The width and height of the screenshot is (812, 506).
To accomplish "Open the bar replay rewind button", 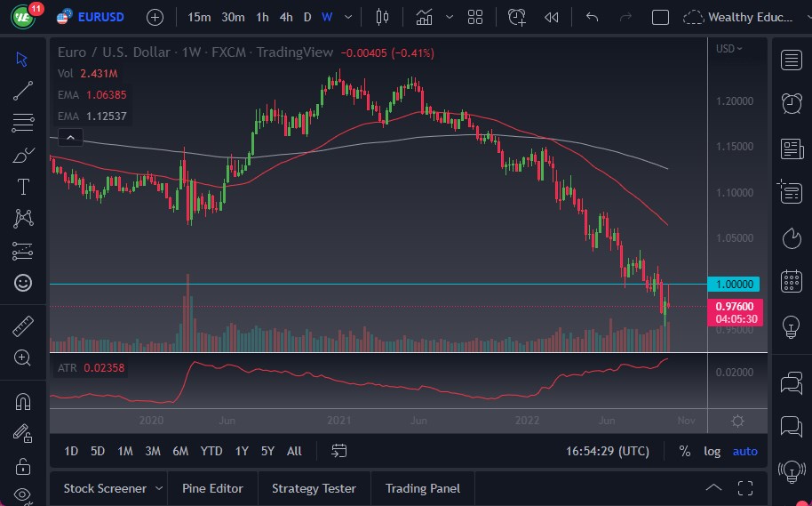I will click(552, 17).
